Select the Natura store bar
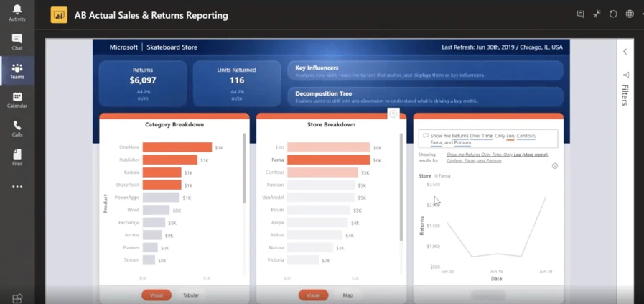 coord(310,248)
